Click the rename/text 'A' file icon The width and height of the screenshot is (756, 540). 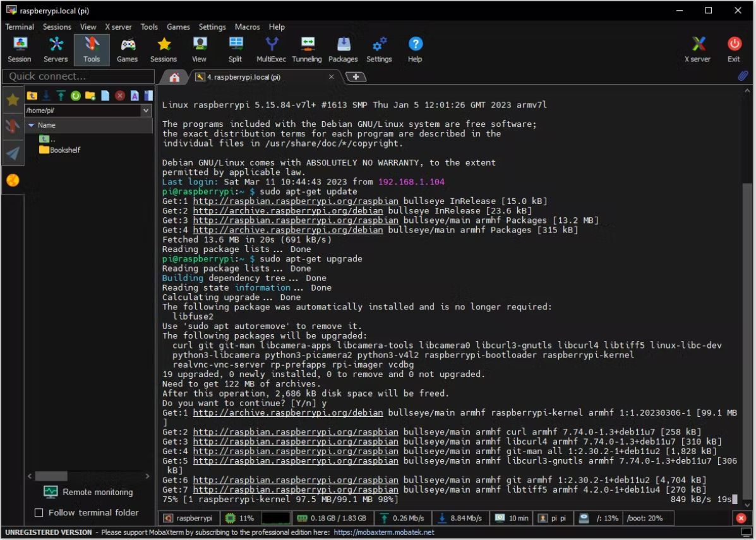click(135, 95)
